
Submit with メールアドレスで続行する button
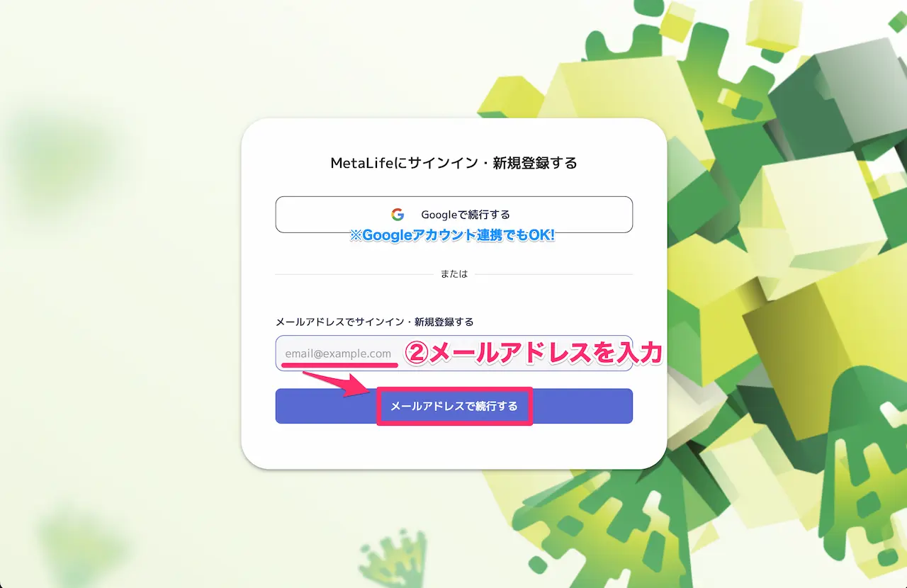453,407
